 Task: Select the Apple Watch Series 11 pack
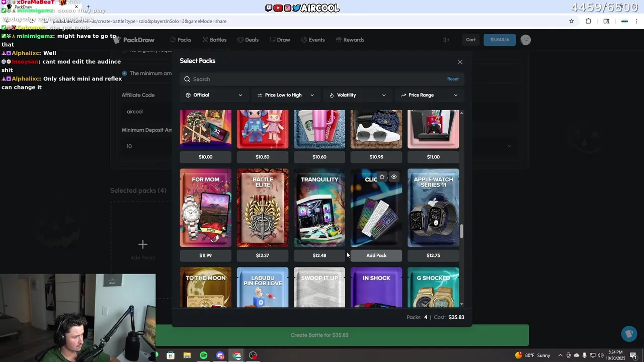click(x=433, y=208)
